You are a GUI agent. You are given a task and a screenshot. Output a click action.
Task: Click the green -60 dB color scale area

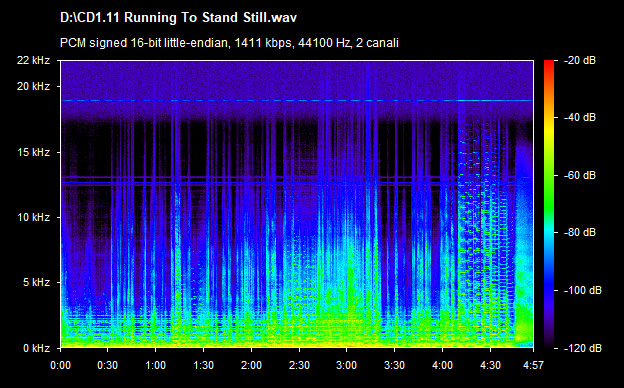coord(549,175)
